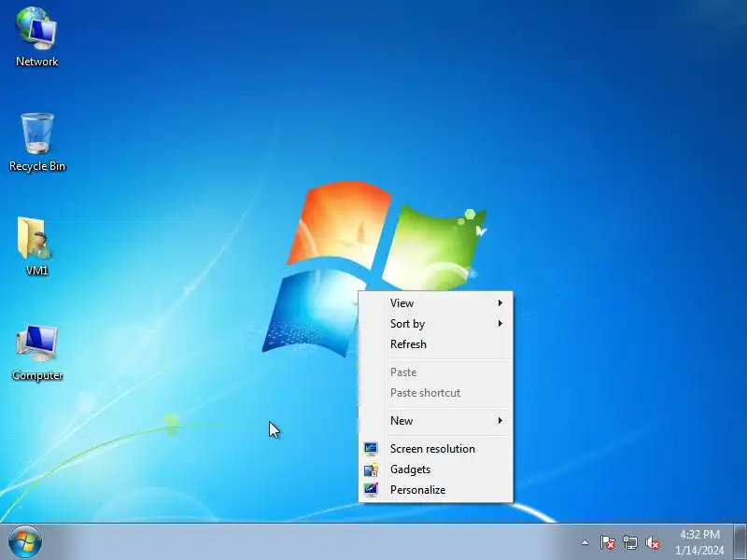Click the Show desktop button strip
747x560 pixels.
(x=740, y=542)
